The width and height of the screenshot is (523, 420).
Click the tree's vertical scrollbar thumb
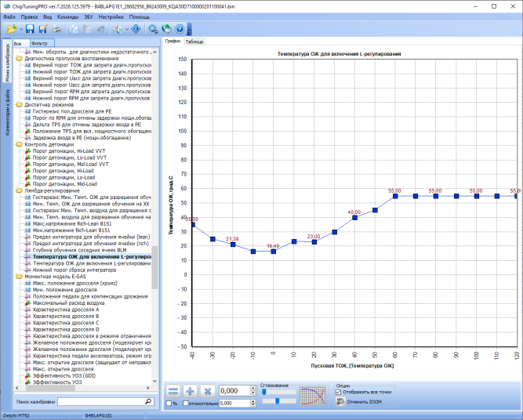pos(154,267)
